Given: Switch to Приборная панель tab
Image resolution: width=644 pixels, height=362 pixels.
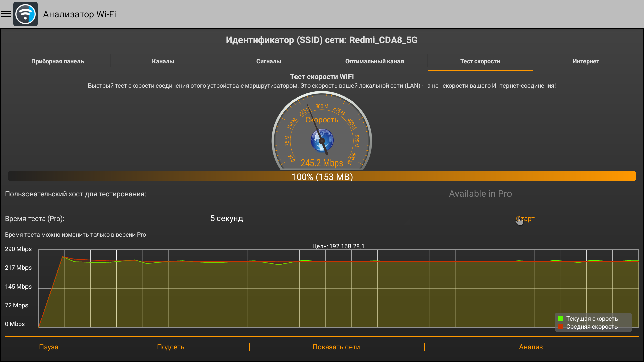Looking at the screenshot, I should [x=57, y=61].
